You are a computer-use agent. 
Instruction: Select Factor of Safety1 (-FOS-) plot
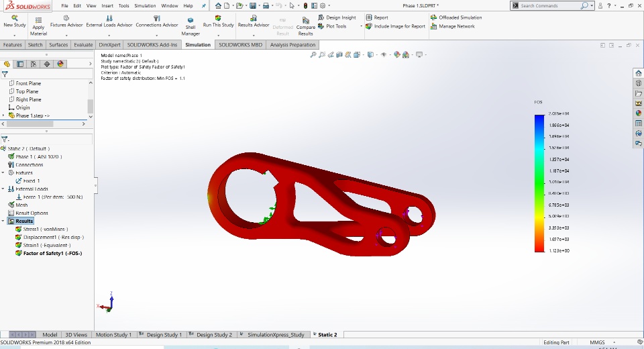(x=52, y=253)
